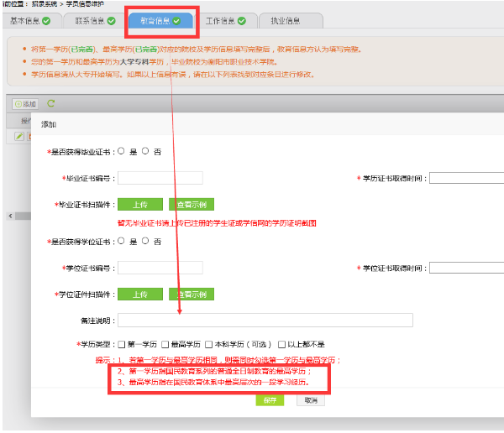Click the green checkmark on 工作信息 tab
Screen dimensions: 504x433
[x=242, y=21]
